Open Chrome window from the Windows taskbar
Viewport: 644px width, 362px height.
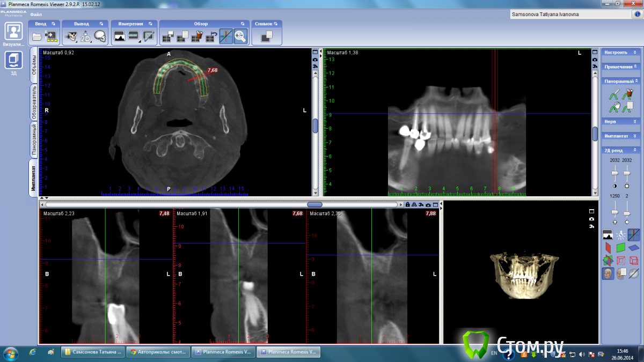click(158, 352)
